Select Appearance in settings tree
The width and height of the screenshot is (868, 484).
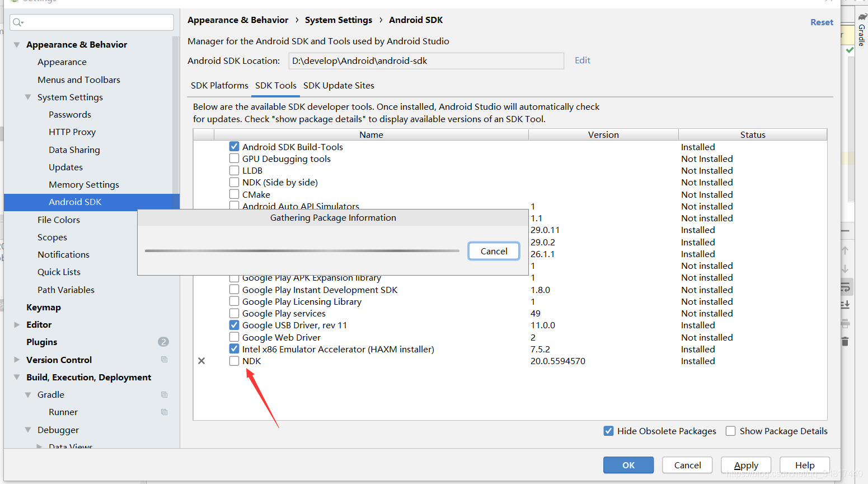coord(62,62)
